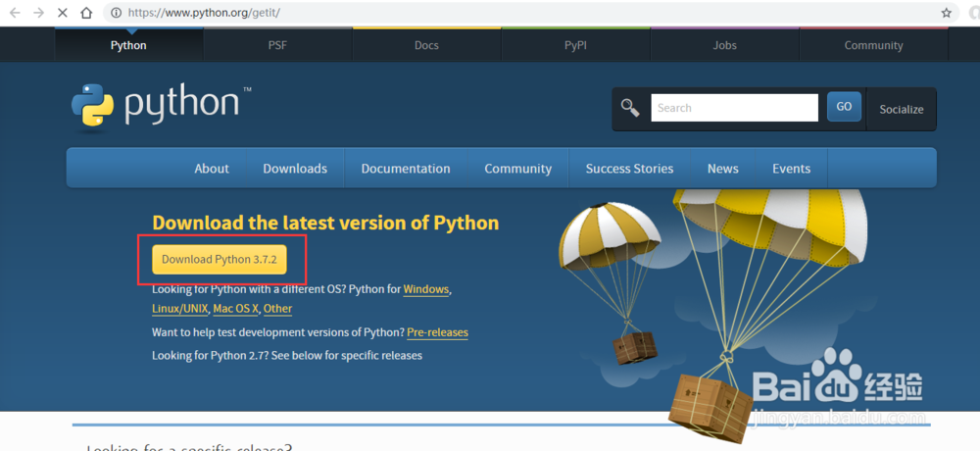Bookmark this page with the star icon
The width and height of the screenshot is (980, 451).
pos(947,13)
